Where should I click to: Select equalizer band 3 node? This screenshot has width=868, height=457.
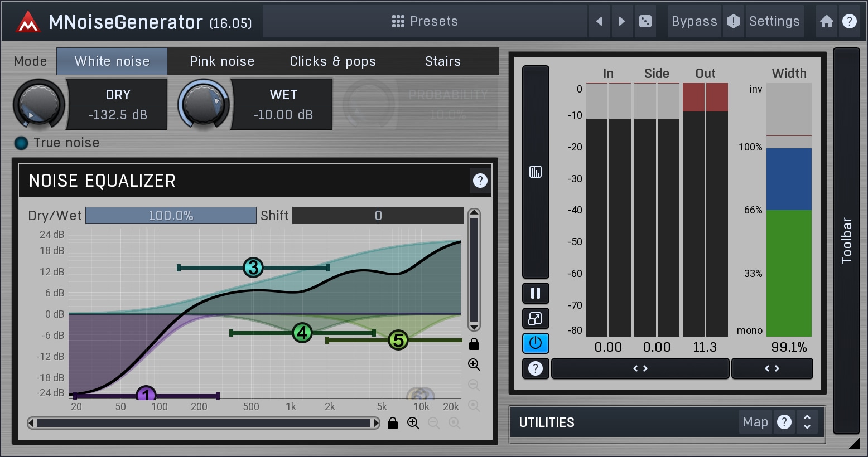coord(253,268)
